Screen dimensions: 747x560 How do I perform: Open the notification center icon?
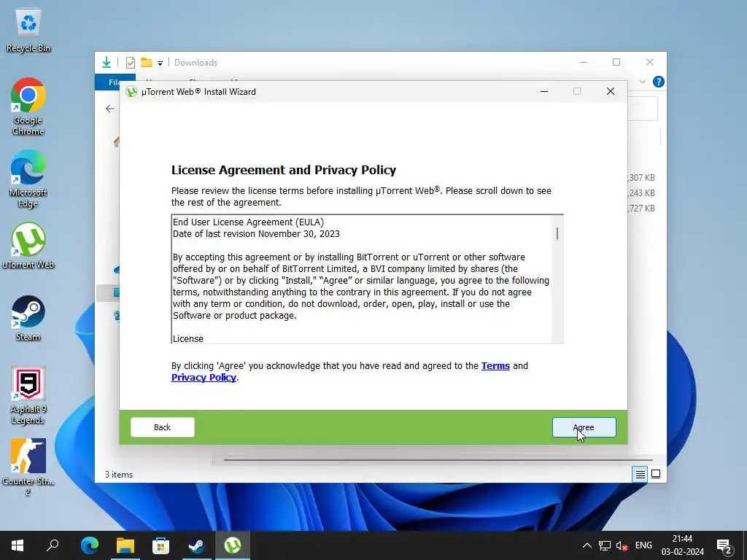724,545
